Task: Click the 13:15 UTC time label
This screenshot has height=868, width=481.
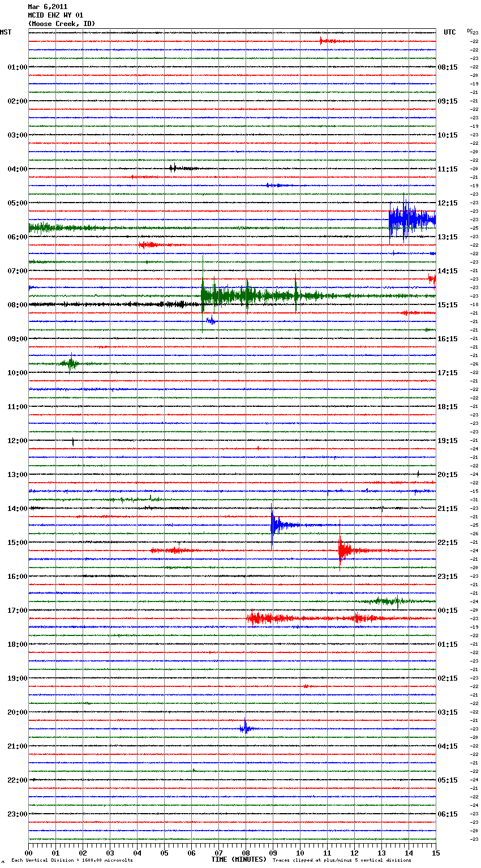Action: pos(448,237)
